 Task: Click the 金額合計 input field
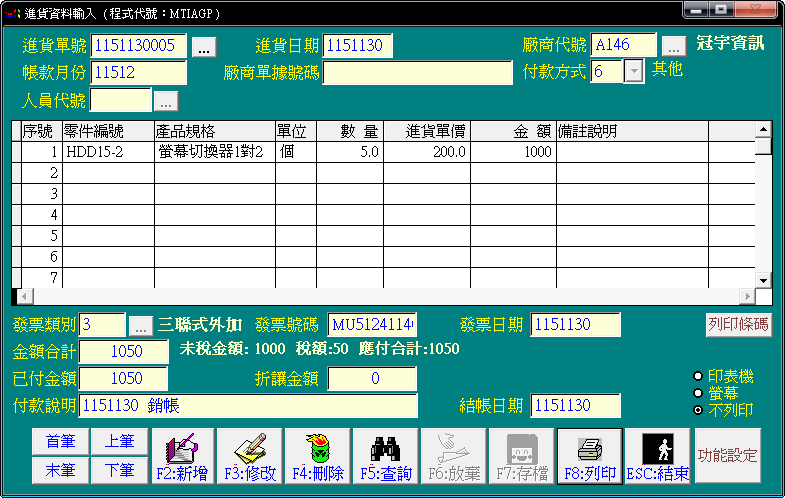(x=124, y=352)
